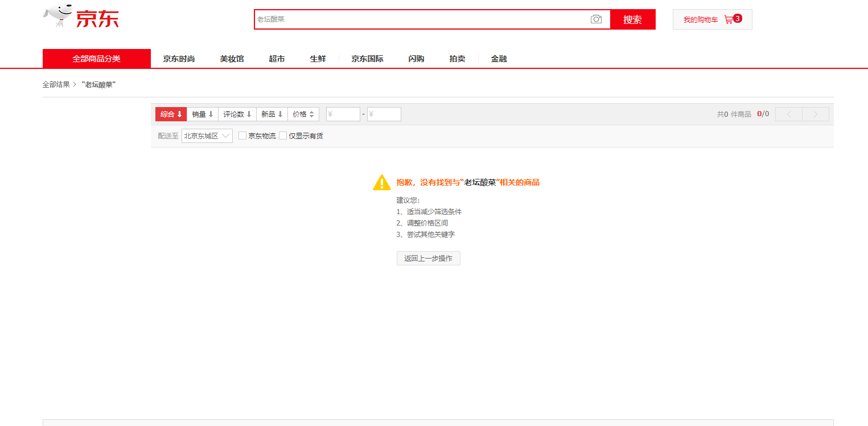This screenshot has width=868, height=426.
Task: Click the previous page arrow
Action: click(x=788, y=114)
